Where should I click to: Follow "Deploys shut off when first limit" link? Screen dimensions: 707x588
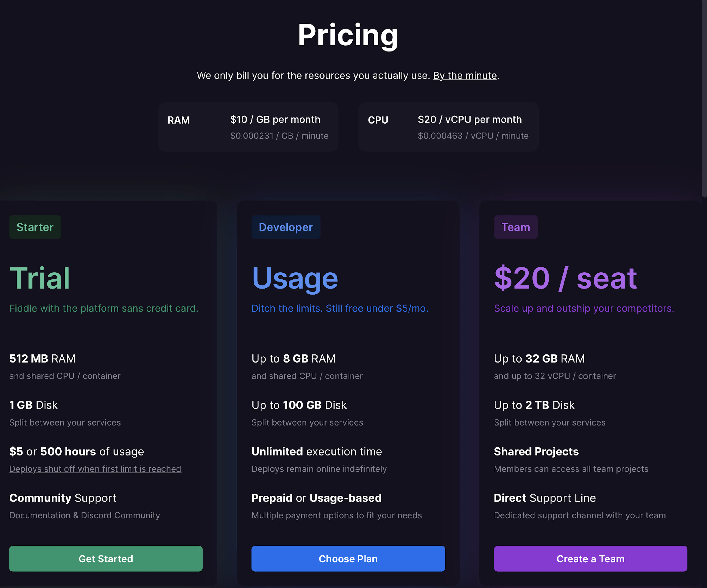click(95, 469)
